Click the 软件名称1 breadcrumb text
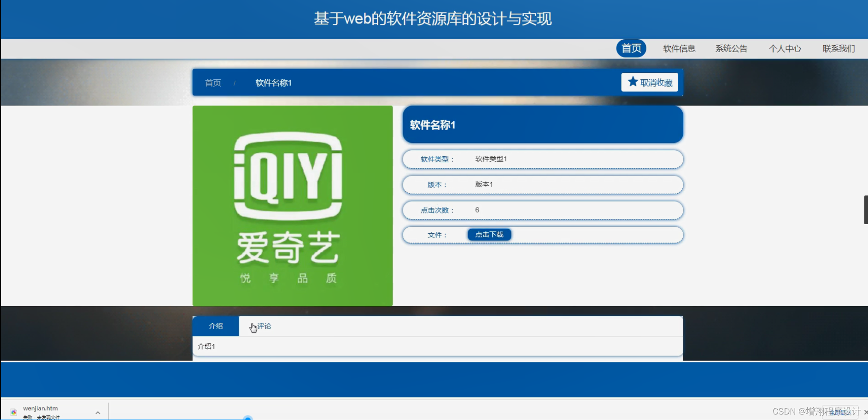The image size is (868, 420). coord(273,83)
